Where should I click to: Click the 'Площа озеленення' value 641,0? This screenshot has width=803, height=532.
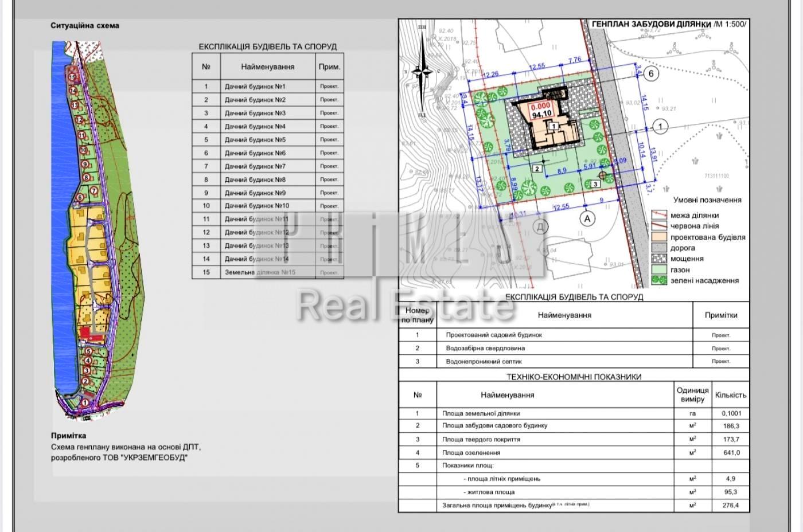[731, 452]
